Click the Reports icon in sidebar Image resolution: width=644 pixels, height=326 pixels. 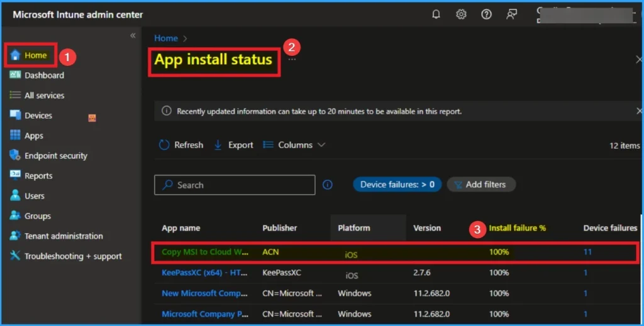coord(15,175)
